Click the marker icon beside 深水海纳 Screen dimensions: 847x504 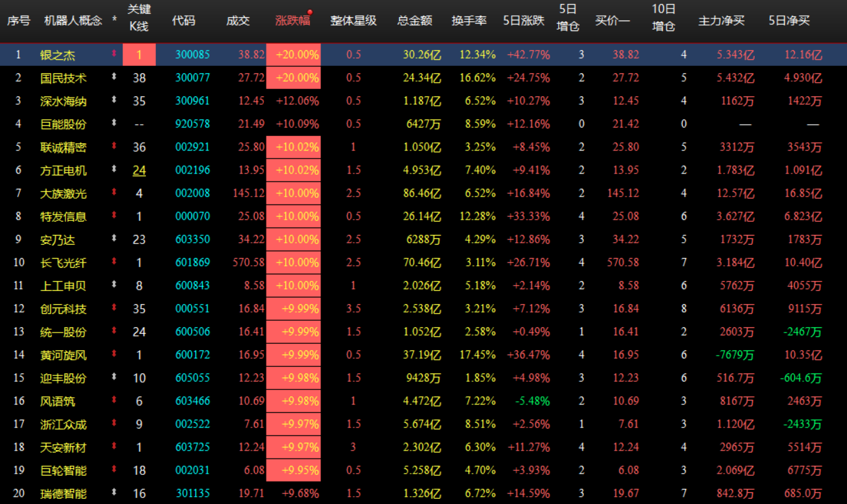point(114,100)
